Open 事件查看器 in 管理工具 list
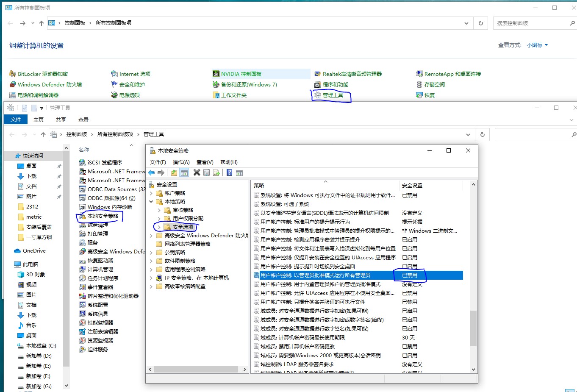The width and height of the screenshot is (577, 392). (96, 287)
